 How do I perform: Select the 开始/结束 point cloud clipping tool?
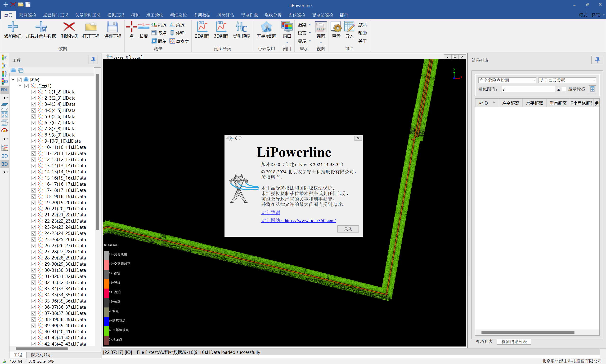click(266, 27)
